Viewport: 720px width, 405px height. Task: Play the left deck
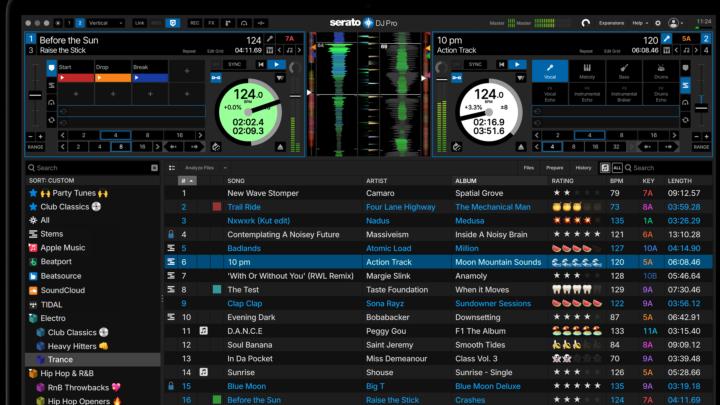coord(276,65)
